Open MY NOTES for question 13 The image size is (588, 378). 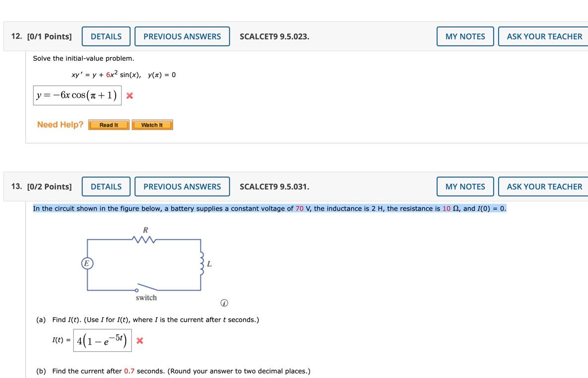[x=465, y=187]
